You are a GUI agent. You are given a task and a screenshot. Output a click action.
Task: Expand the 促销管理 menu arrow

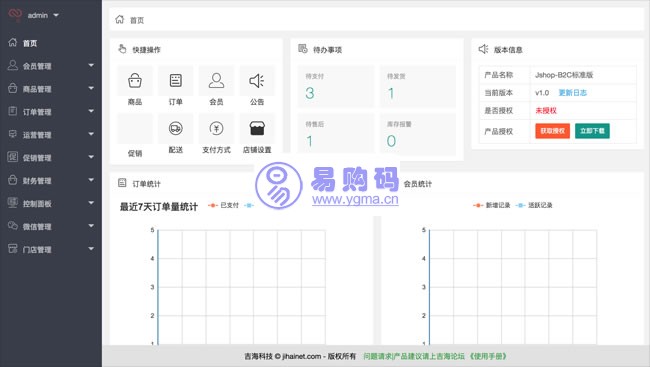(91, 157)
